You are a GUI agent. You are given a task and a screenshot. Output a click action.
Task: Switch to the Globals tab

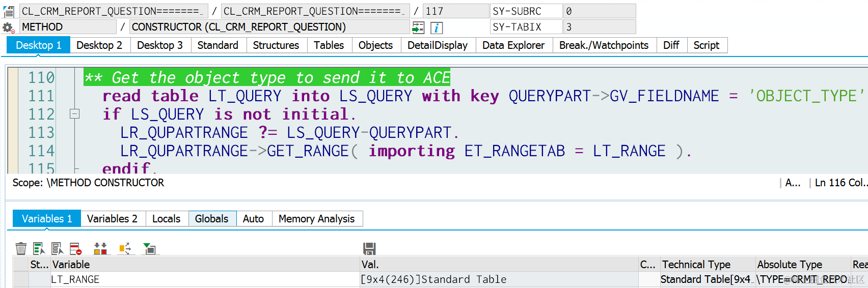tap(212, 219)
